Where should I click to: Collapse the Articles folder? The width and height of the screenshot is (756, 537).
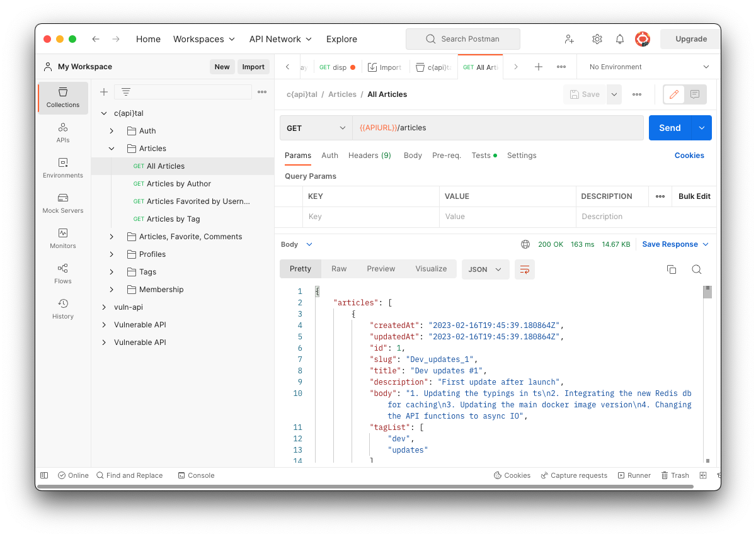(112, 149)
